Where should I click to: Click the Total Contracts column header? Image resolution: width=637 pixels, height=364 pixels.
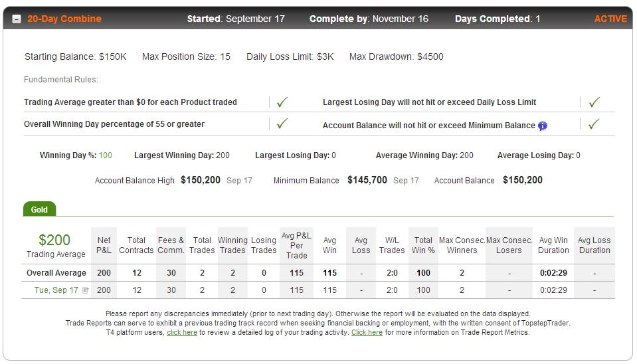click(136, 245)
